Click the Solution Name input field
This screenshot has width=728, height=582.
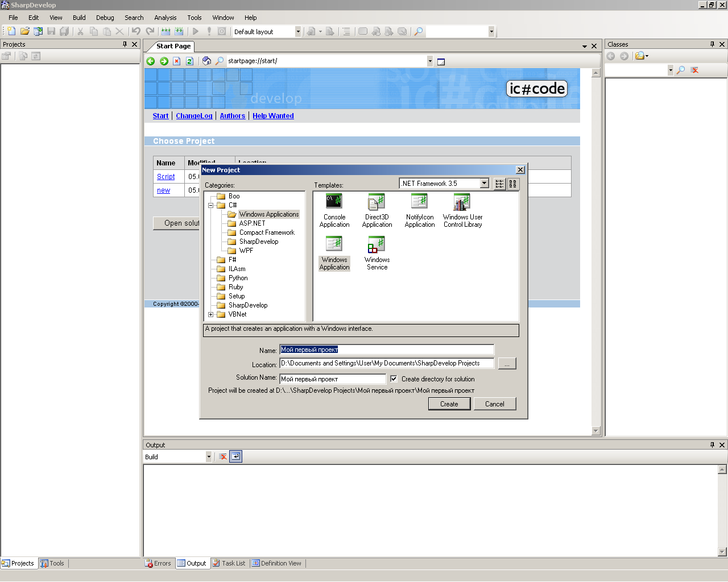coord(333,379)
